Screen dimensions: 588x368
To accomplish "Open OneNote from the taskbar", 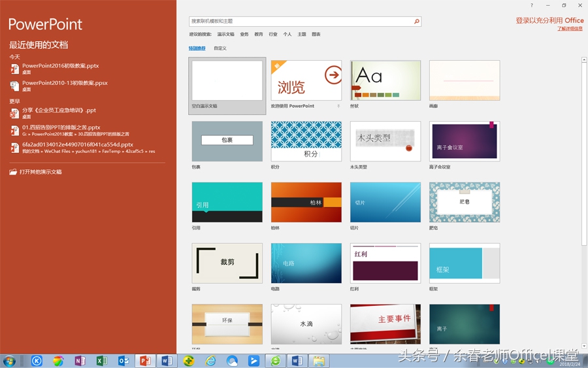I will [x=80, y=361].
